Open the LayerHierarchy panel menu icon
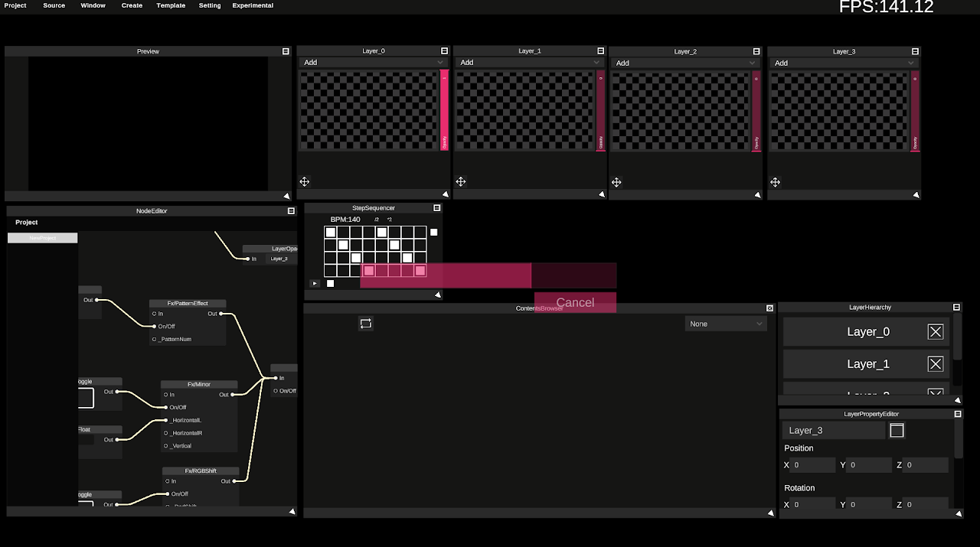The image size is (980, 547). point(956,307)
